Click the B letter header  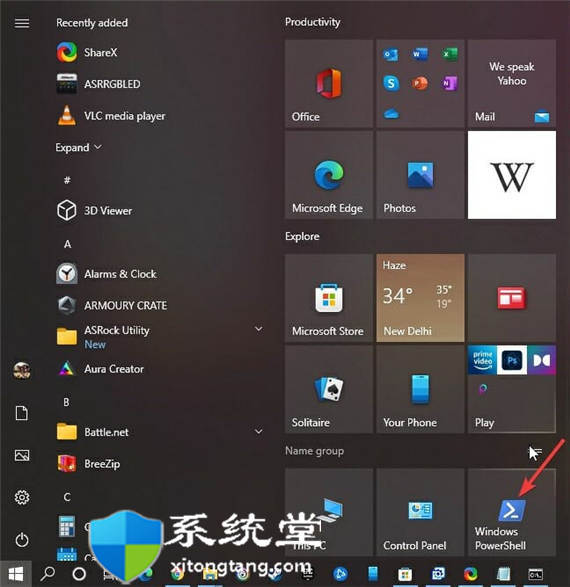[66, 402]
